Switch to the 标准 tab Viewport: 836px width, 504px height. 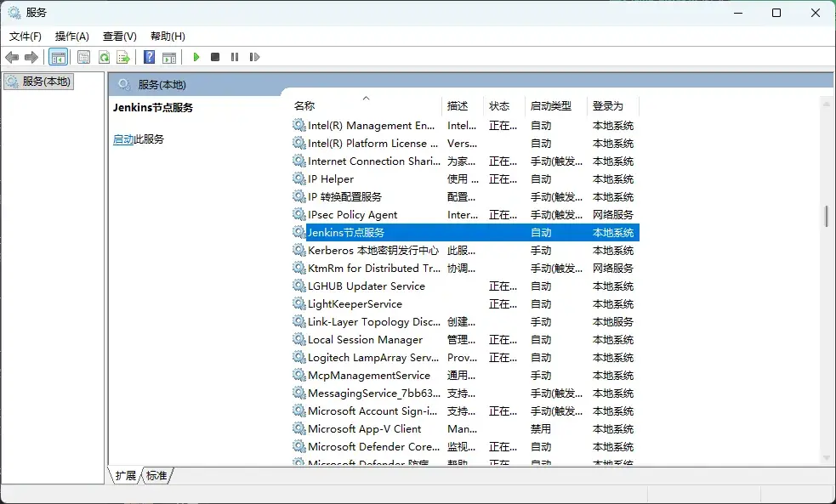pos(156,476)
